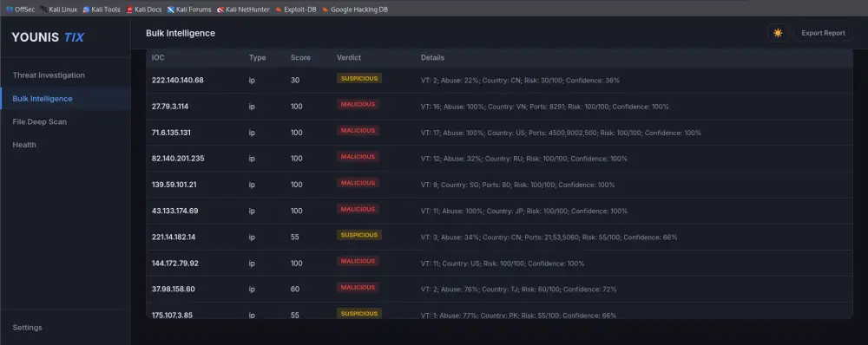The image size is (868, 345).
Task: Click details for Country: JP row
Action: tap(524, 212)
